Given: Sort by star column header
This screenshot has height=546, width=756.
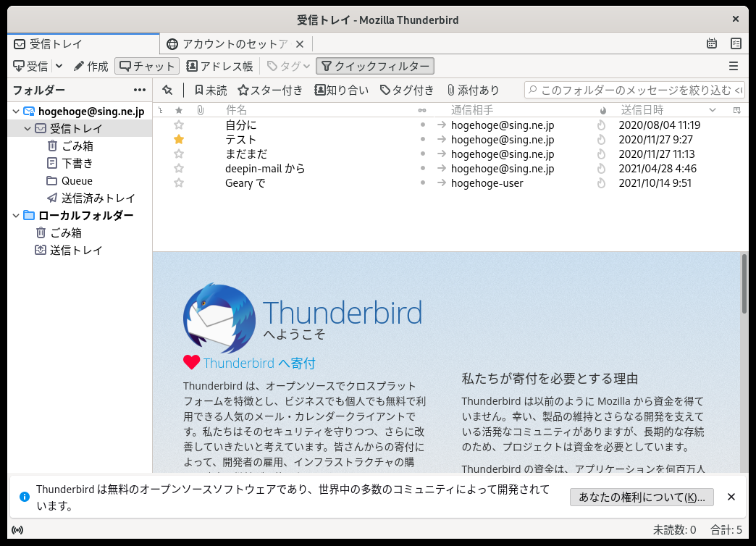Looking at the screenshot, I should (x=179, y=111).
